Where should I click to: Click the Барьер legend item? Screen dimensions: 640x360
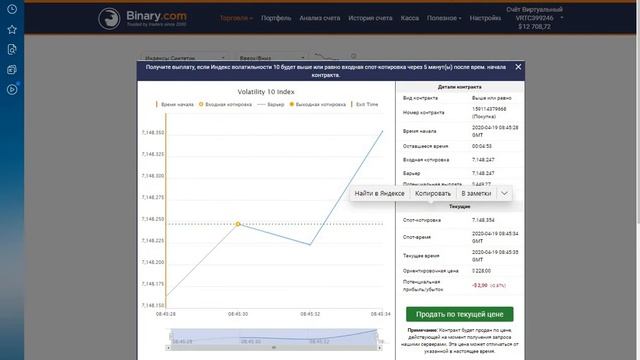(x=271, y=104)
